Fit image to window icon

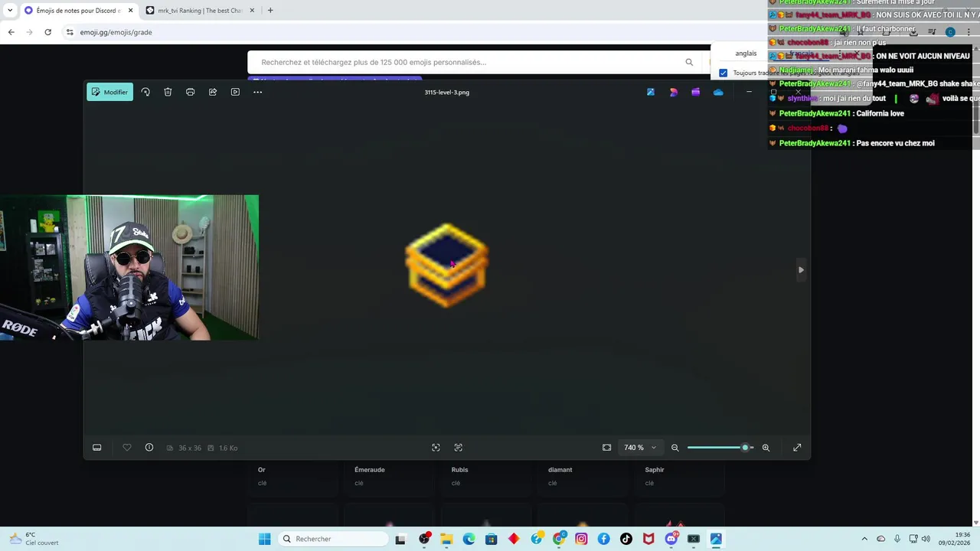pos(606,448)
